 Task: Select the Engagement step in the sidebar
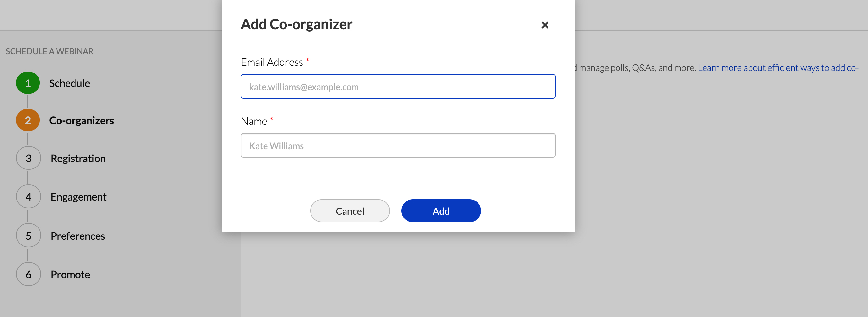(78, 196)
